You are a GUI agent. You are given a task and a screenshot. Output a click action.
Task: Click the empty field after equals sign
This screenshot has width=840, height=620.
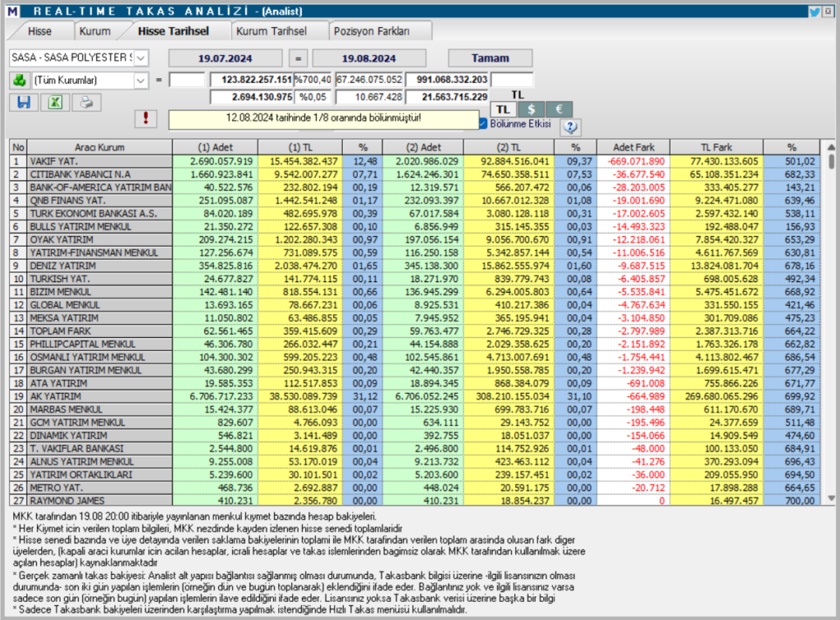point(187,80)
